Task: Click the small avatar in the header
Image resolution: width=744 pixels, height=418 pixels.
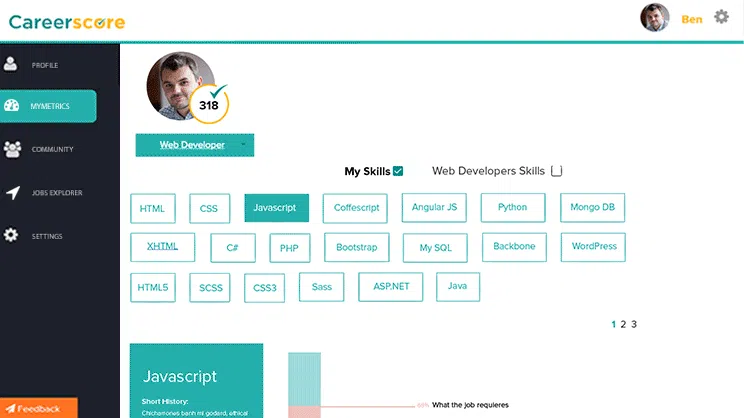Action: tap(655, 18)
